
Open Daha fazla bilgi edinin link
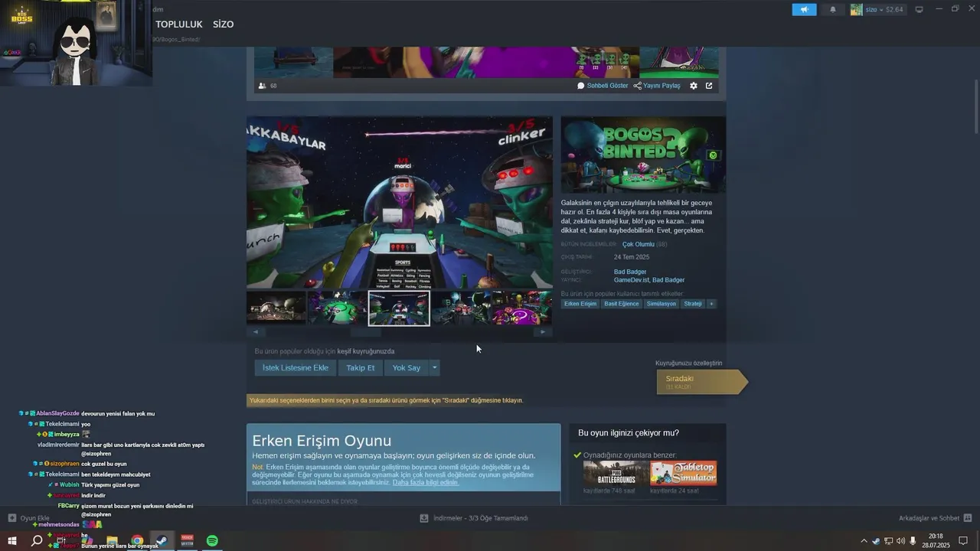[x=426, y=482]
